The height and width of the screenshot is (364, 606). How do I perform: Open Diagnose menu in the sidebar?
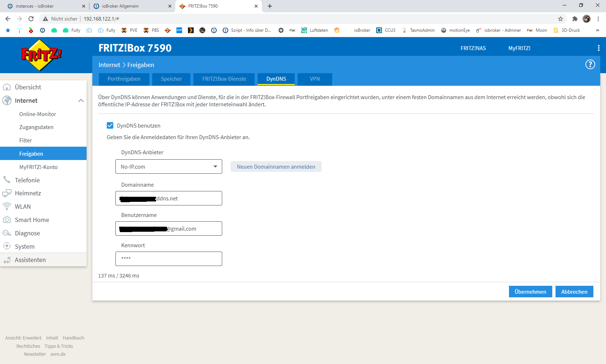tap(43, 233)
